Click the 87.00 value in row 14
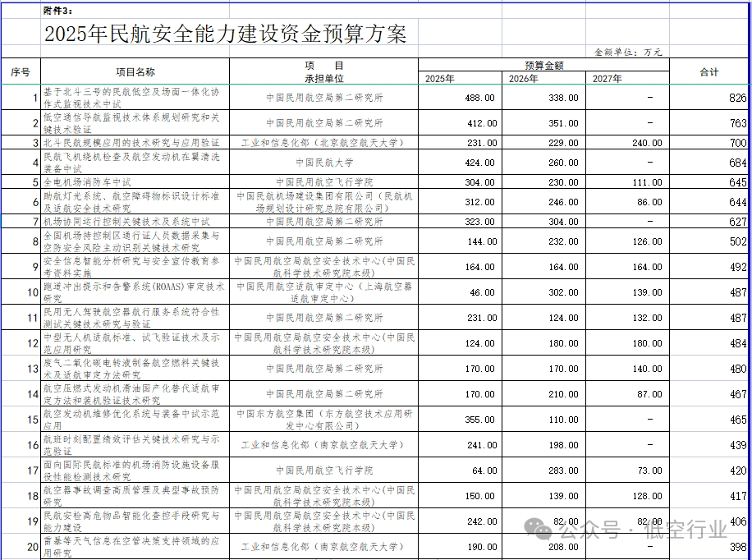The image size is (752, 560). pos(628,393)
